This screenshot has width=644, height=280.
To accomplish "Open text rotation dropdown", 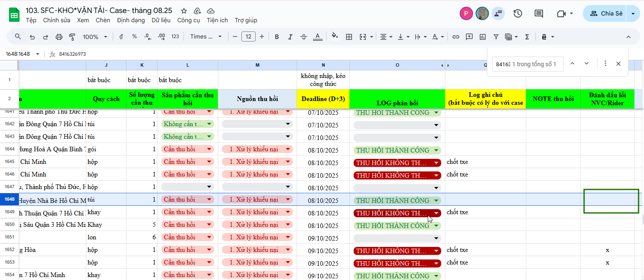I will (x=437, y=37).
